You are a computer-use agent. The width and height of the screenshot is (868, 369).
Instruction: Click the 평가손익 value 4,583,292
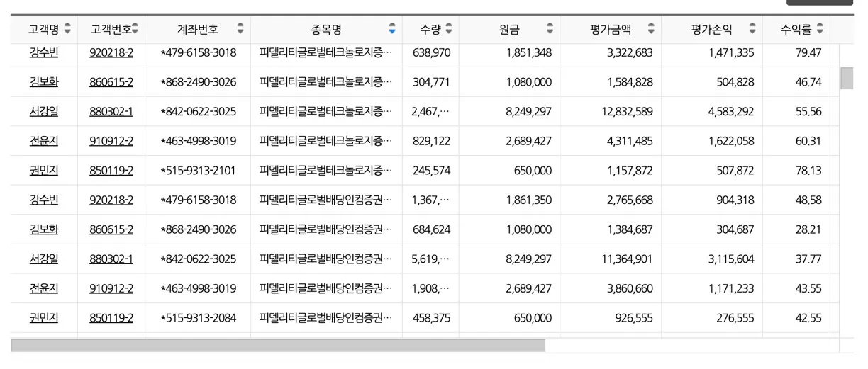(731, 112)
